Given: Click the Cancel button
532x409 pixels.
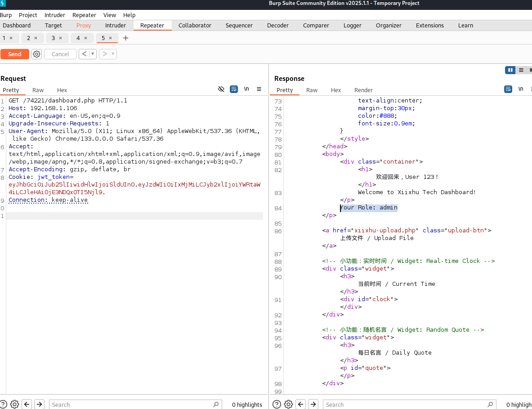Looking at the screenshot, I should click(x=60, y=54).
